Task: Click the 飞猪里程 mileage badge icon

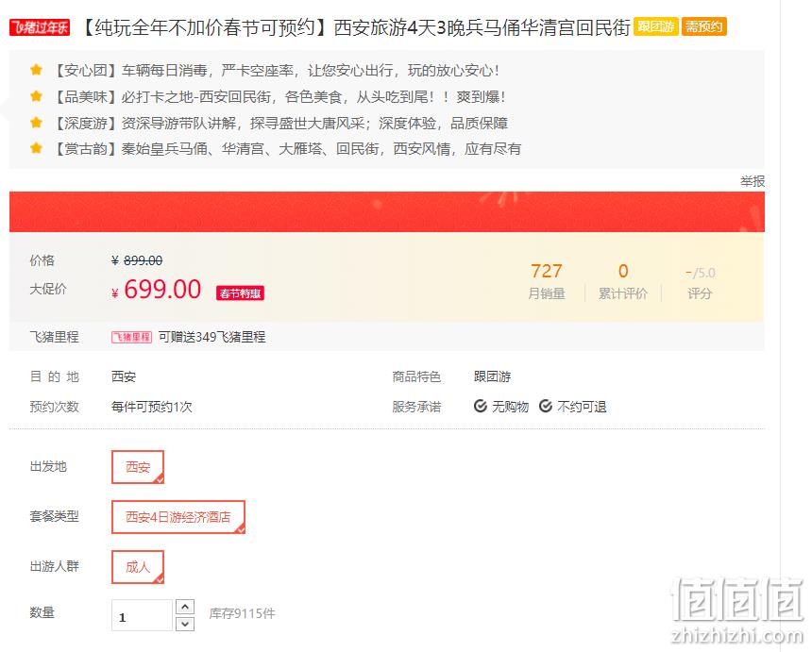Action: pos(131,338)
